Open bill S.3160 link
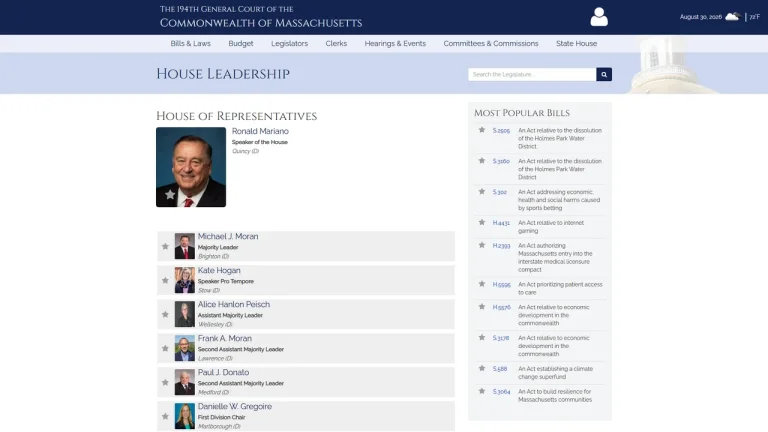 pyautogui.click(x=501, y=161)
